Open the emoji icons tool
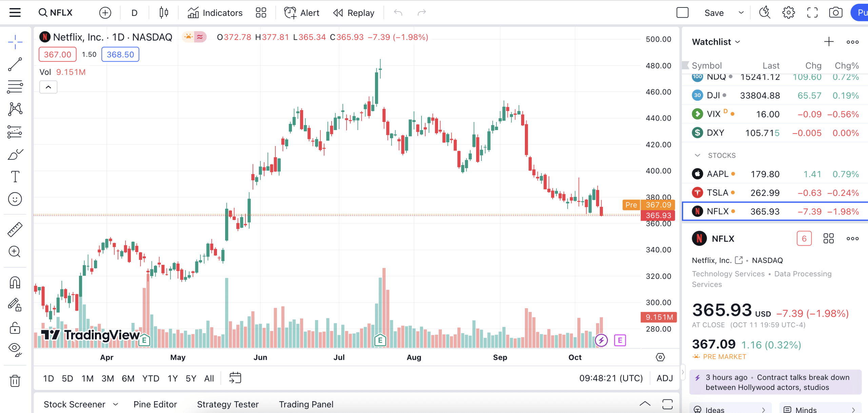The image size is (868, 413). (x=15, y=199)
